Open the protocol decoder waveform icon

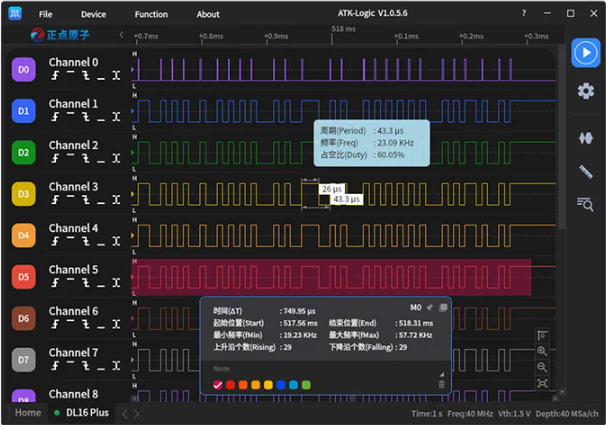(586, 138)
